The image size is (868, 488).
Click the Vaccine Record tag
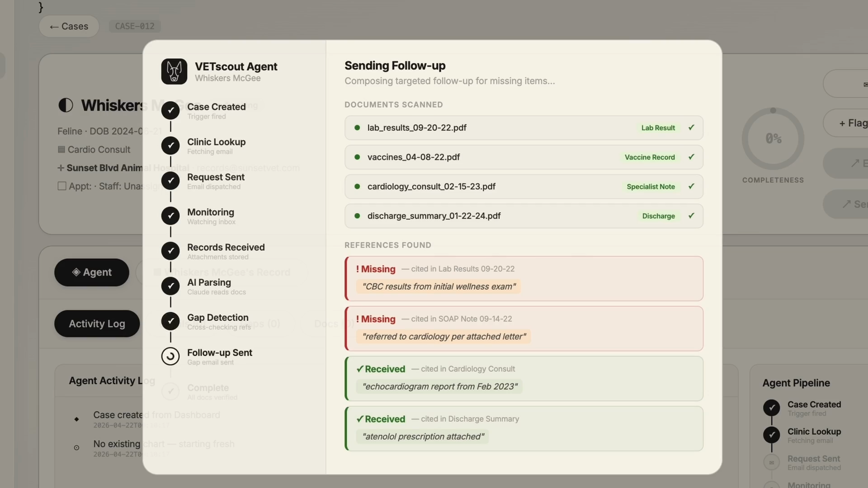pos(650,157)
